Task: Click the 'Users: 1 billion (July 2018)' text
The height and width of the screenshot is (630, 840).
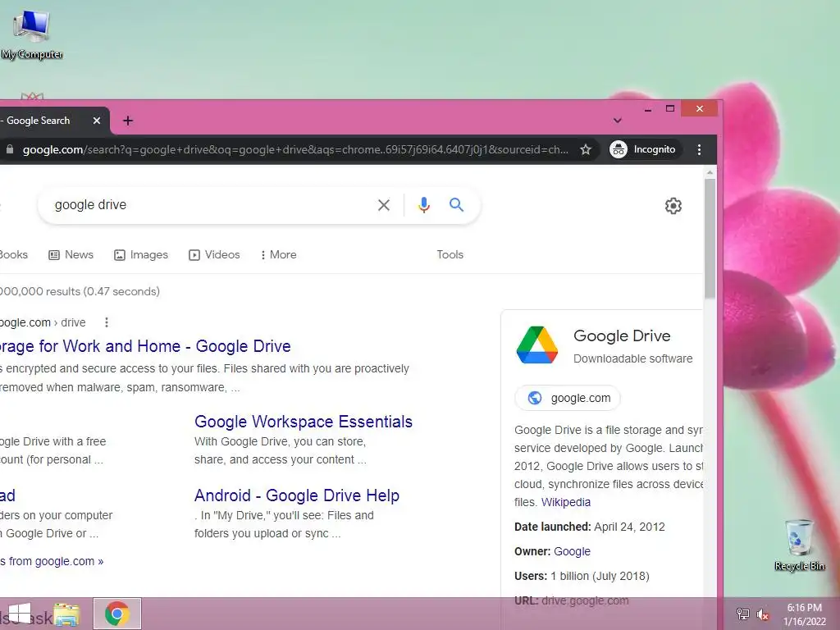Action: point(582,576)
